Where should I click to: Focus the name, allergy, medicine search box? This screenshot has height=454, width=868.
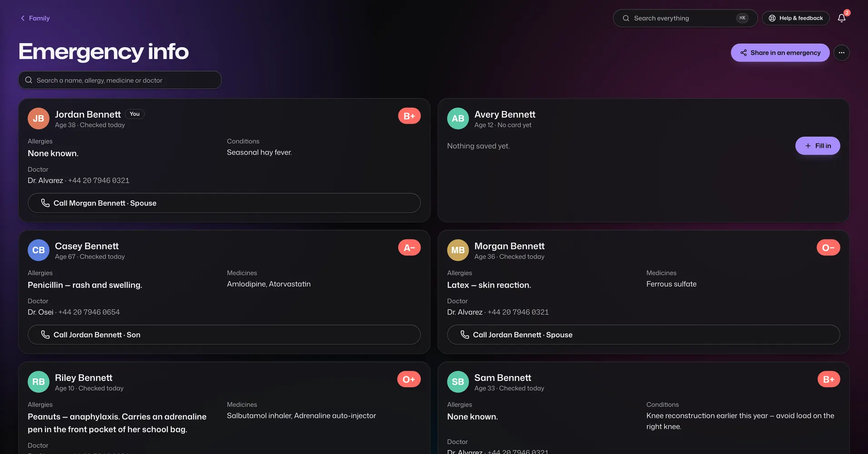[x=120, y=80]
